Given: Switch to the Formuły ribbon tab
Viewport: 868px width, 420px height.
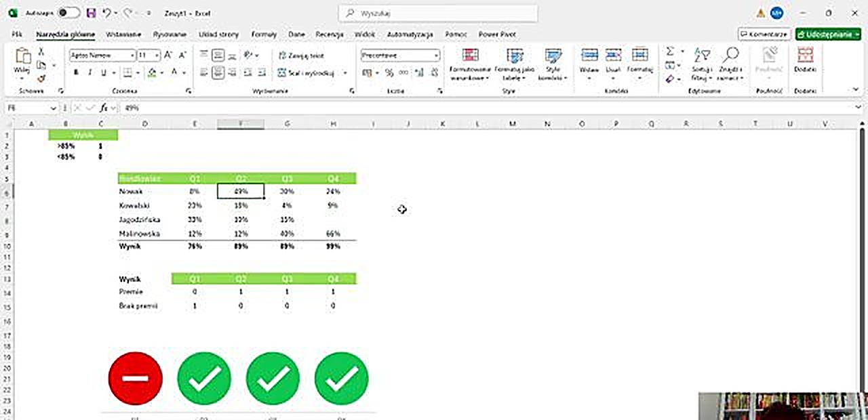Looking at the screenshot, I should pos(264,35).
